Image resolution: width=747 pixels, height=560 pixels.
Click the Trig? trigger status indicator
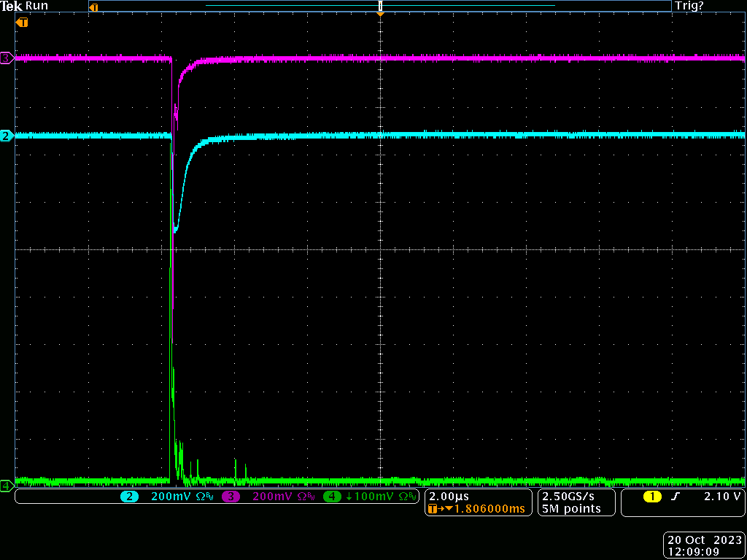(689, 6)
